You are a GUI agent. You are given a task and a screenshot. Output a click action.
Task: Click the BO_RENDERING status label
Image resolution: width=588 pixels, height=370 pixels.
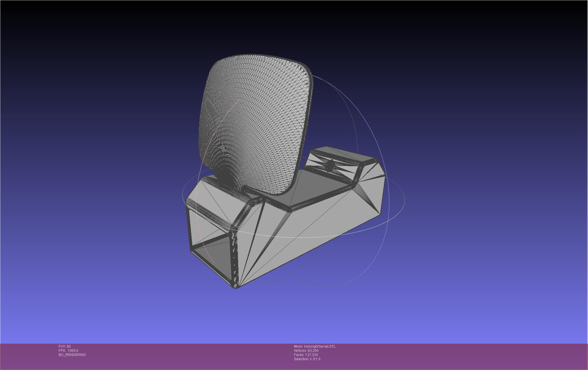pos(72,355)
